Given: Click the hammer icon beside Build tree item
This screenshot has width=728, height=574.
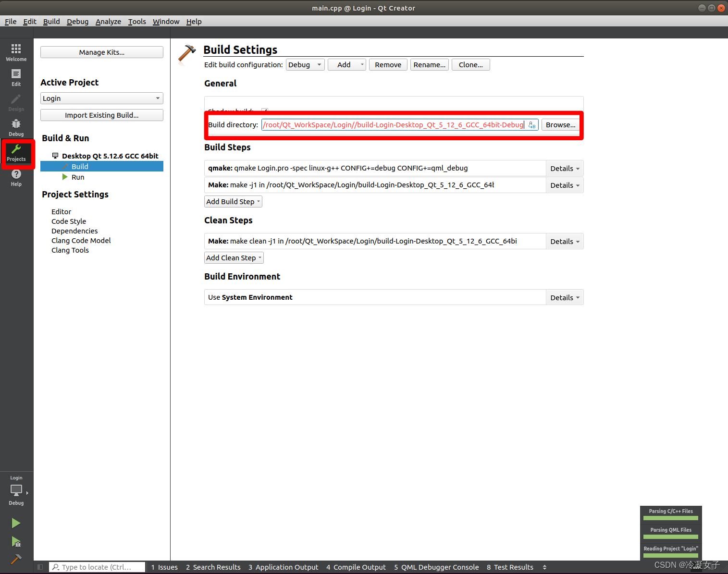Looking at the screenshot, I should coord(65,166).
